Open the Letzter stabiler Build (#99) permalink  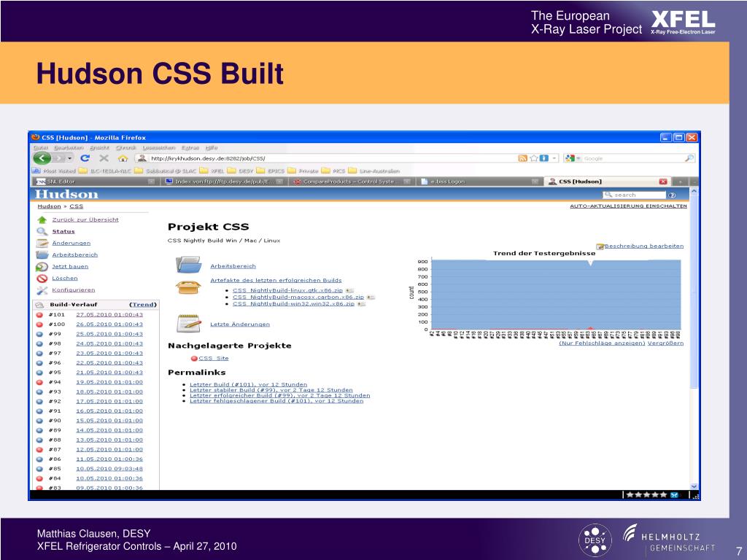click(x=271, y=390)
